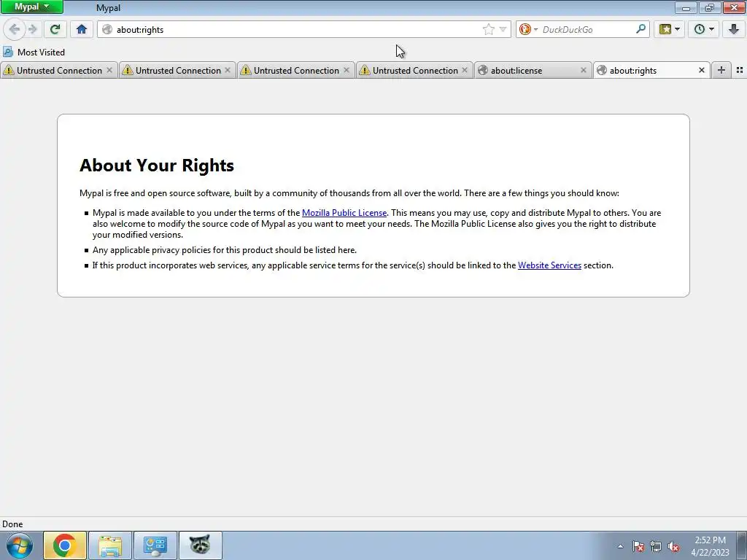Screen dimensions: 747x560
Task: Open the downloads arrow button
Action: click(x=734, y=29)
